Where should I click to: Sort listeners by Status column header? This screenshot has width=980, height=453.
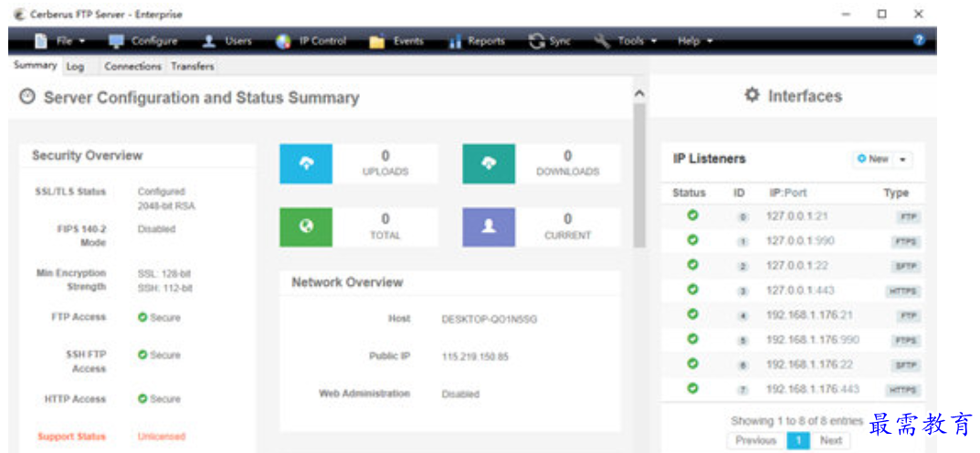point(689,193)
